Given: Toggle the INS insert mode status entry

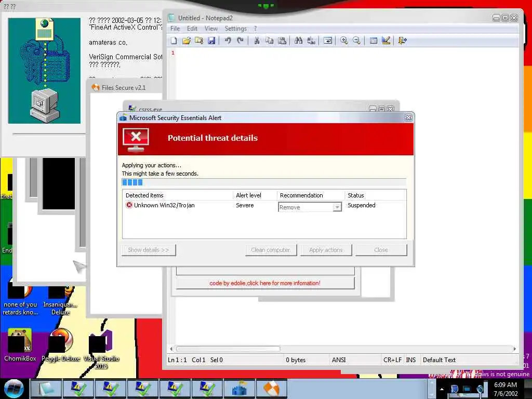Looking at the screenshot, I should point(410,360).
